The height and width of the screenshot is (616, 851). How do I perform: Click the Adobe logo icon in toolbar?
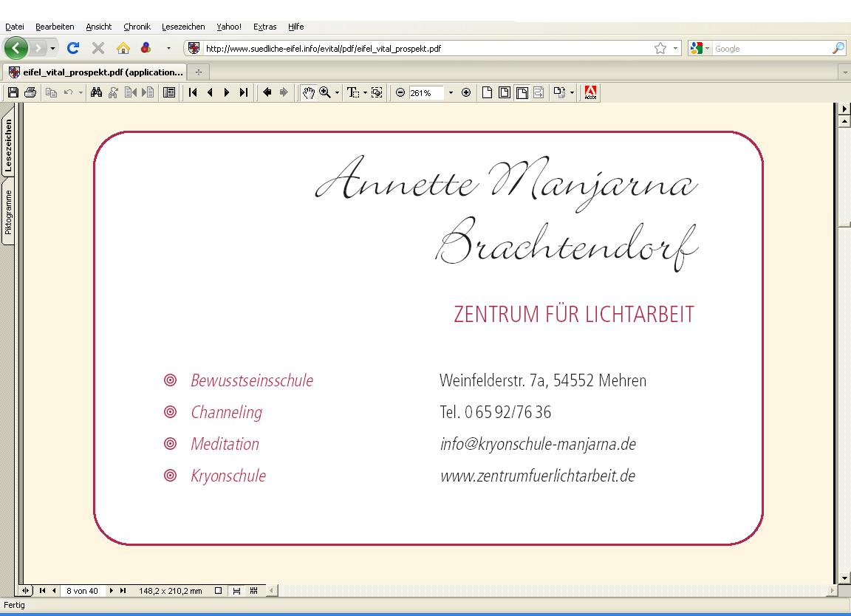[x=590, y=93]
